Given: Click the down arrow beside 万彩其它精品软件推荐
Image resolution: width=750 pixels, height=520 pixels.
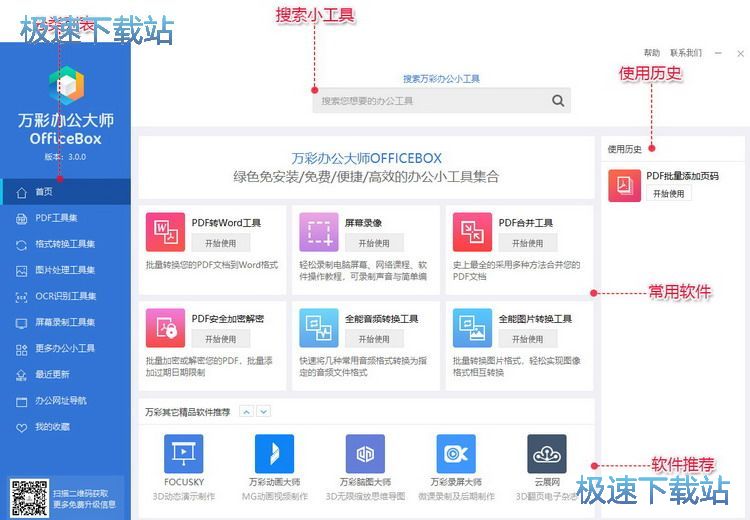Looking at the screenshot, I should pyautogui.click(x=264, y=411).
